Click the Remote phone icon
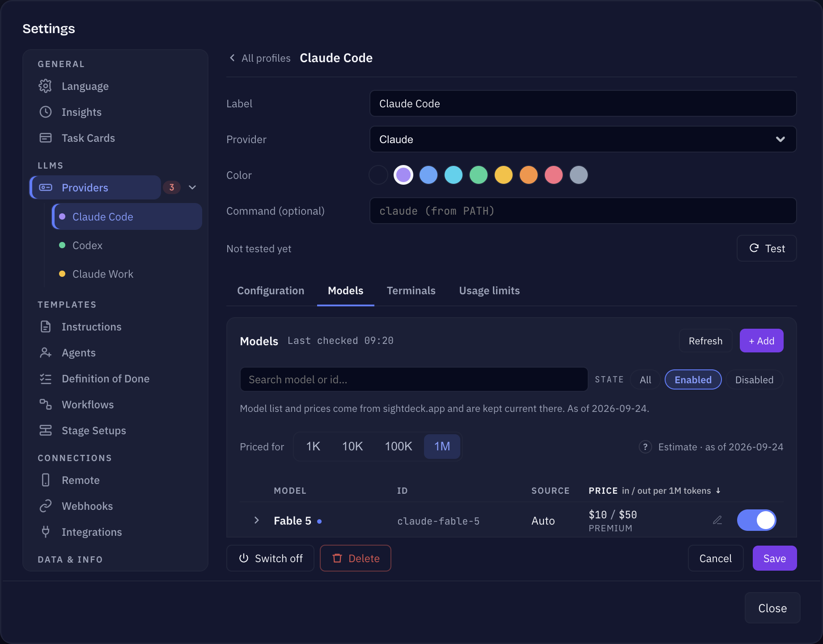This screenshot has height=644, width=823. click(x=45, y=480)
